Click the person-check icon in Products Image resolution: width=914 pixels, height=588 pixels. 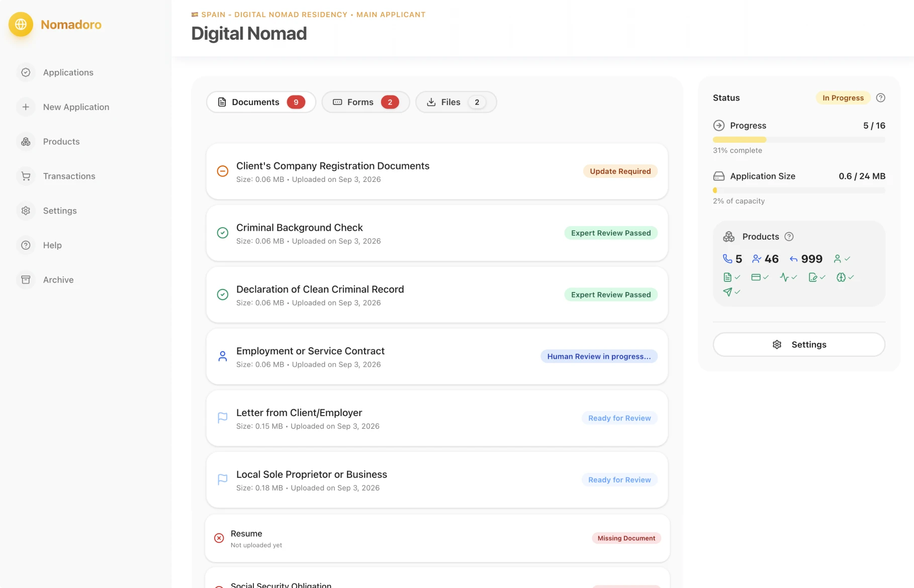(x=842, y=259)
